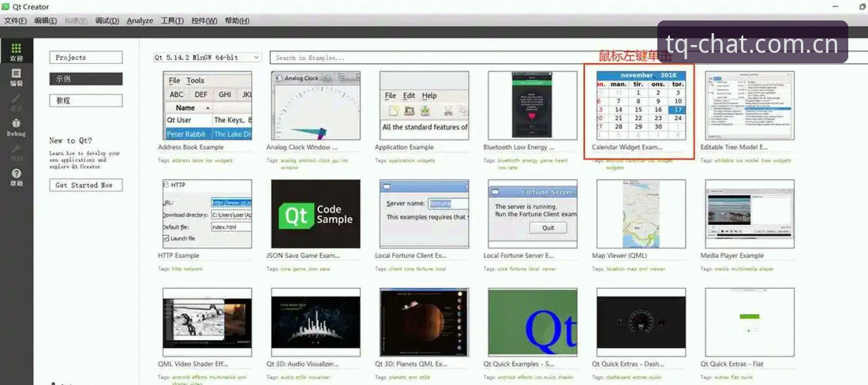Open the Projects wrench icon in sidebar
Viewport: 868px width, 385px height.
pyautogui.click(x=17, y=153)
